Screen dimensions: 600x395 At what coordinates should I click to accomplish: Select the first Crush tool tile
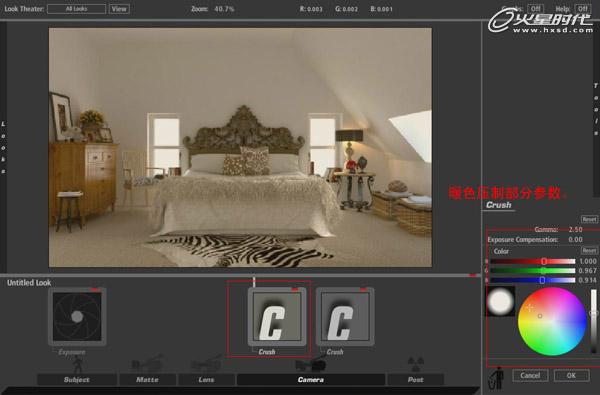[277, 316]
